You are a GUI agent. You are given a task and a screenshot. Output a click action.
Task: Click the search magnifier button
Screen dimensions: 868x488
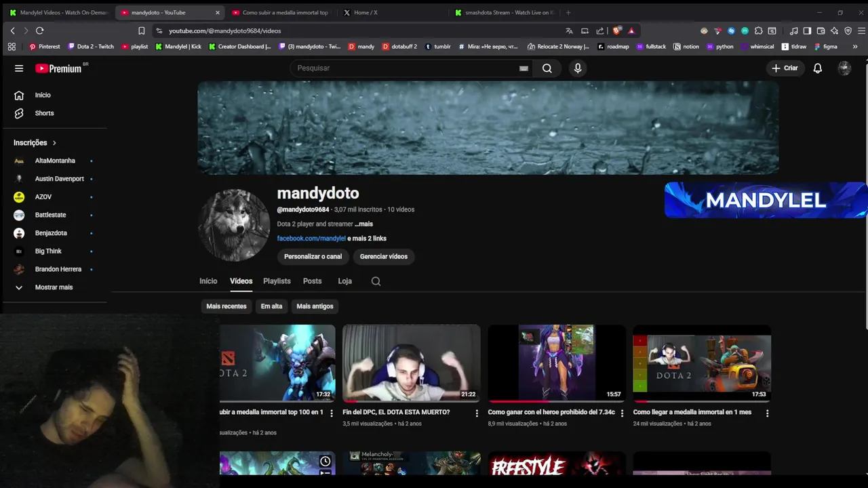547,68
